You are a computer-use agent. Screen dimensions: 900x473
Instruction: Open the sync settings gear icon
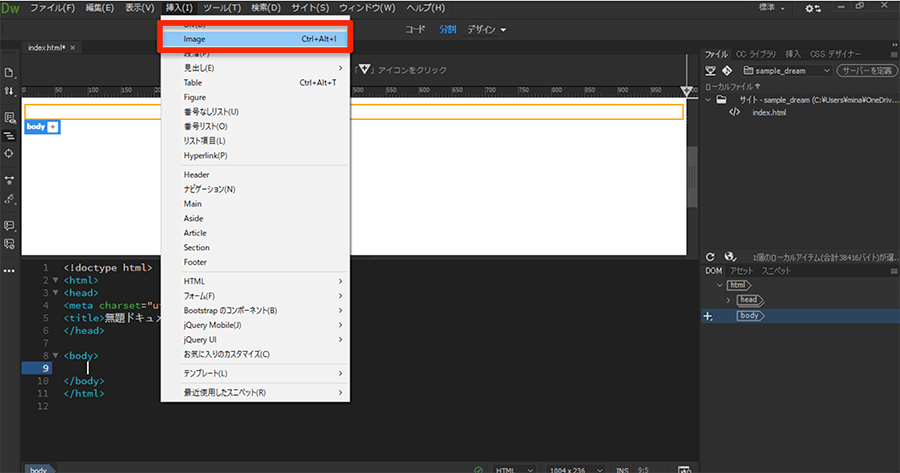click(812, 8)
